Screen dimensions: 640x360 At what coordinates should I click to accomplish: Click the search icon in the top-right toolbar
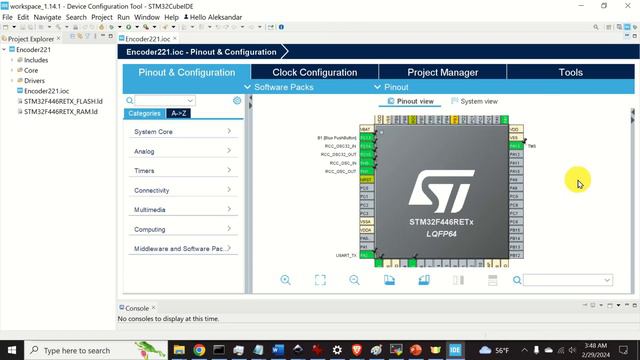pos(596,27)
